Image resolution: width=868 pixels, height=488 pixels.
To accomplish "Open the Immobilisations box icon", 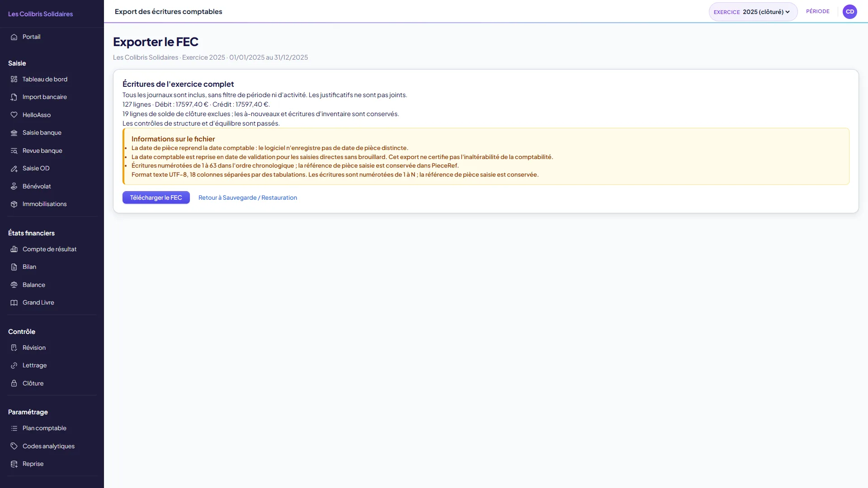I will [x=14, y=204].
